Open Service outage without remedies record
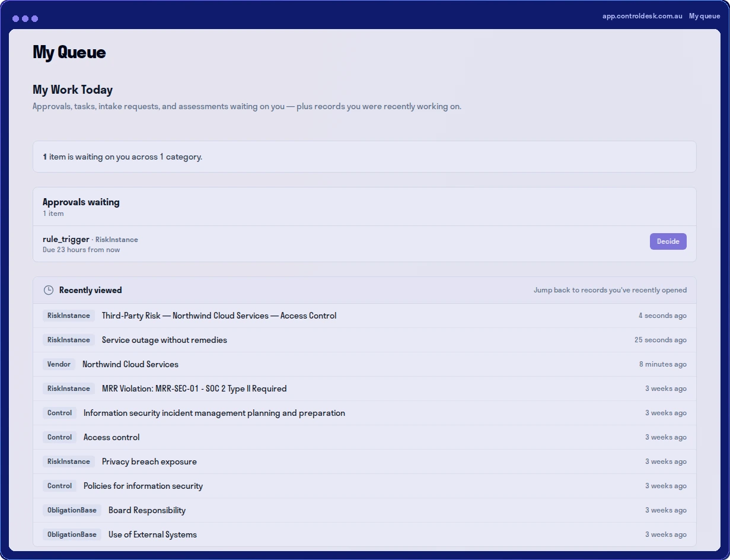The width and height of the screenshot is (730, 560). click(x=364, y=340)
